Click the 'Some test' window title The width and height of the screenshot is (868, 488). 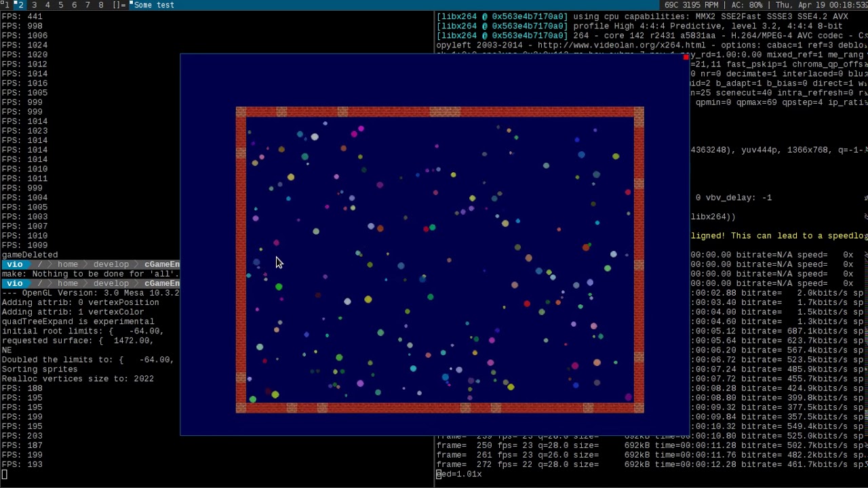(154, 5)
